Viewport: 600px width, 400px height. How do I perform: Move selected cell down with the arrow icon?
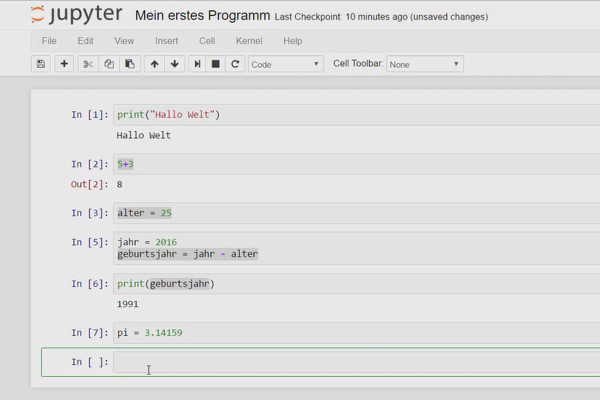(x=174, y=64)
